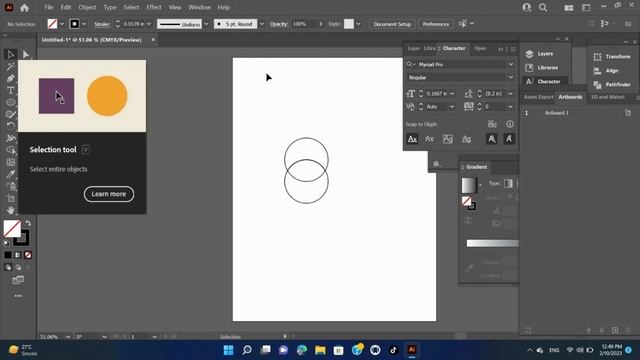Click the Preferences button
This screenshot has height=360, width=640.
pos(436,24)
